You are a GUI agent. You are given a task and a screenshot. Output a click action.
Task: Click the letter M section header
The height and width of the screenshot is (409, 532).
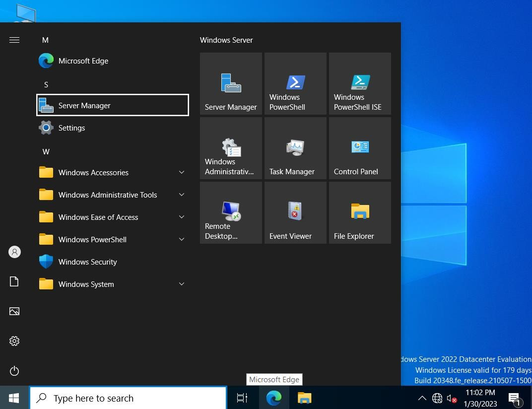46,40
